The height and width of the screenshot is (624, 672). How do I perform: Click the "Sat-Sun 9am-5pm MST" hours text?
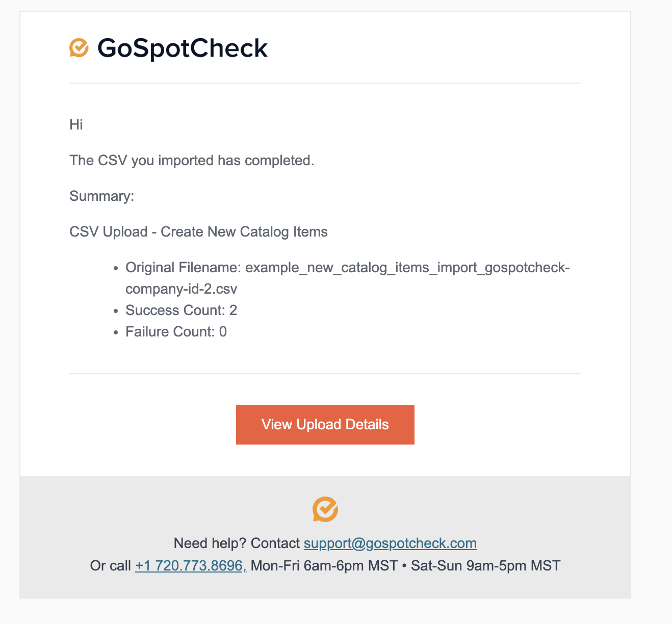(486, 566)
